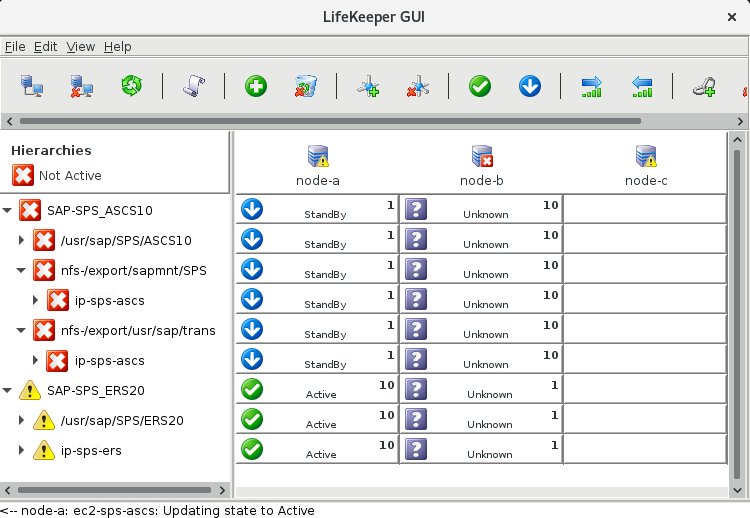750x518 pixels.
Task: Collapse the nfs-/export/usr/sap/trans tree node
Action: [x=21, y=330]
